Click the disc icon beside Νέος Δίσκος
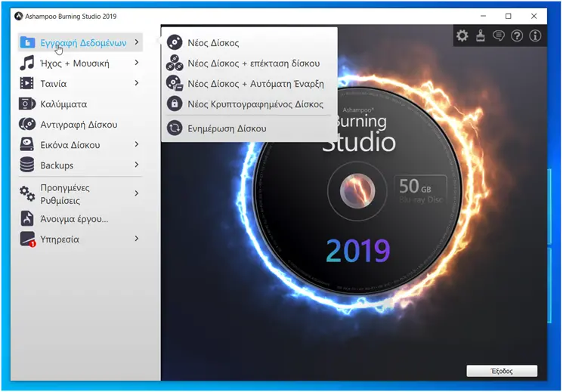563x392 pixels. (x=175, y=42)
